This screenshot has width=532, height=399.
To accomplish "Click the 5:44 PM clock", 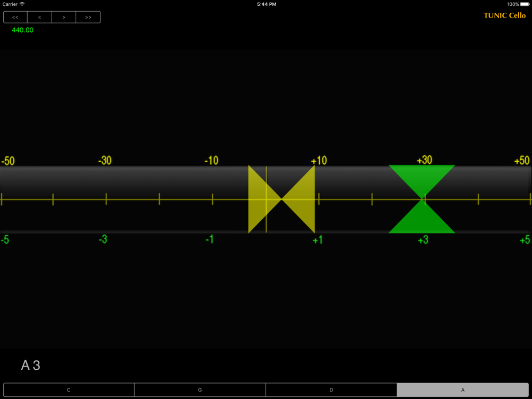I will (267, 4).
